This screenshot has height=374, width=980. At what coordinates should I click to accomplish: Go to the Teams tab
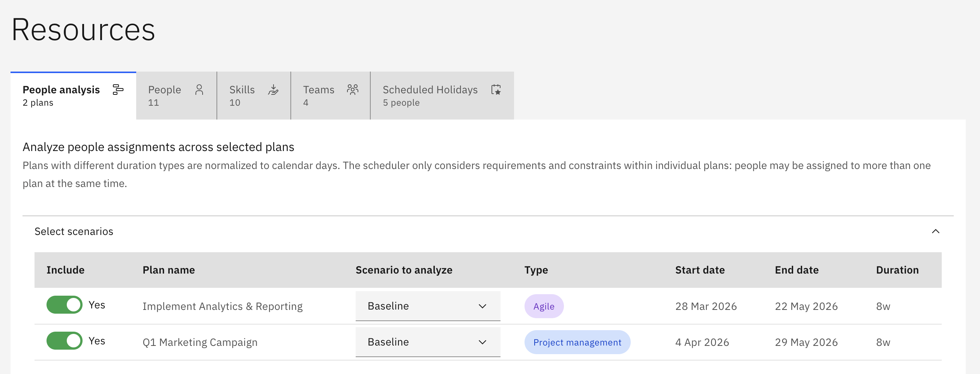pyautogui.click(x=331, y=96)
